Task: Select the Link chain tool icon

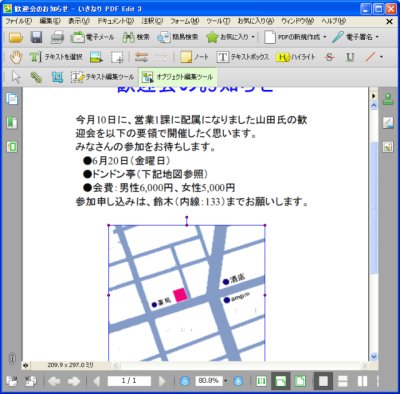Action: coord(36,77)
